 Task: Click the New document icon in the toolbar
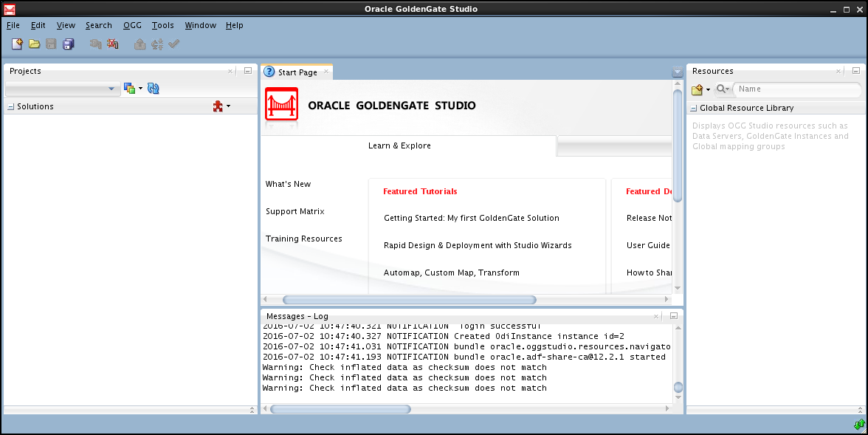(16, 44)
